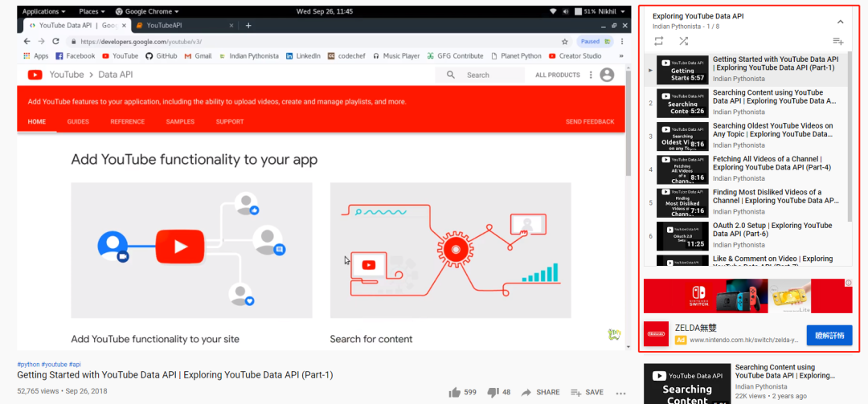Open the Creator Studio bookmark

(x=575, y=56)
